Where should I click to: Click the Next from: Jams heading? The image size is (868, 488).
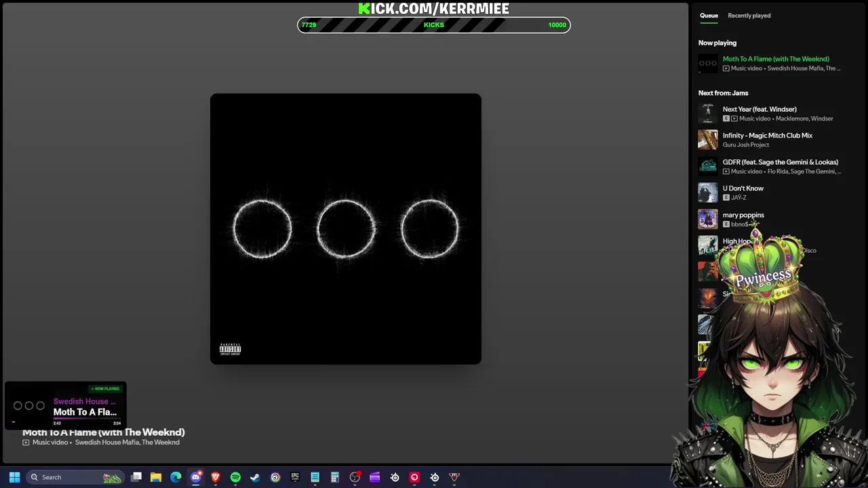[723, 93]
